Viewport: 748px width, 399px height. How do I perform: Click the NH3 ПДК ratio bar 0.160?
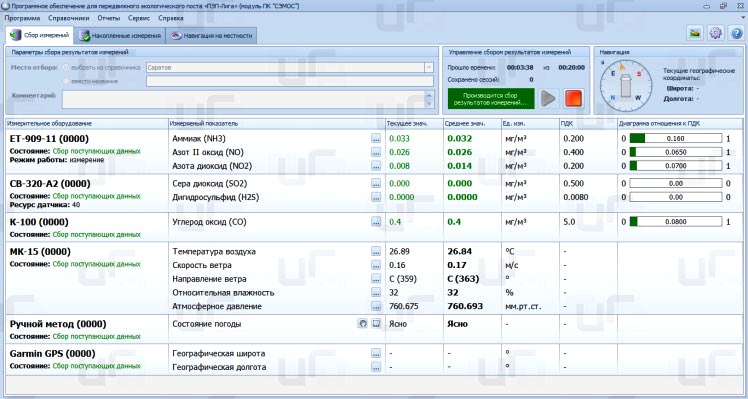(x=675, y=139)
